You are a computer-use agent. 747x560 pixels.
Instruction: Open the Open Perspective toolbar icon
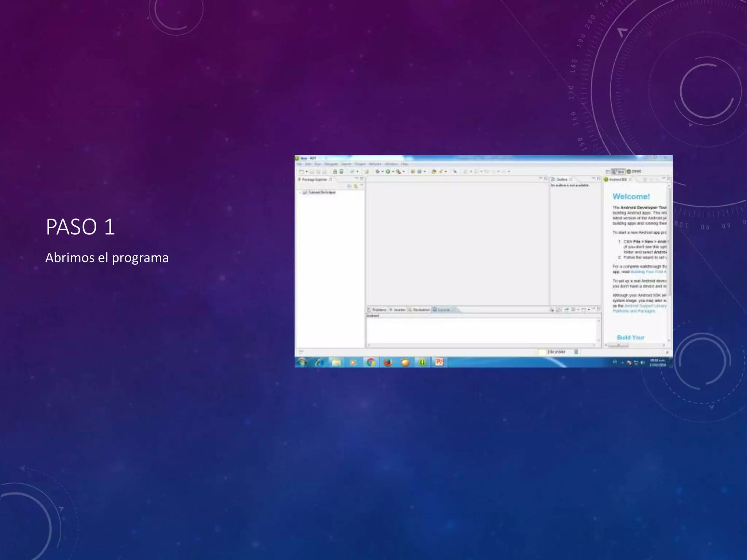pos(608,171)
